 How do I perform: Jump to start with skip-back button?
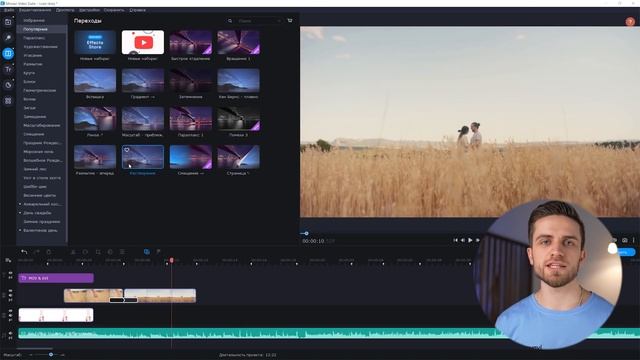coord(456,240)
